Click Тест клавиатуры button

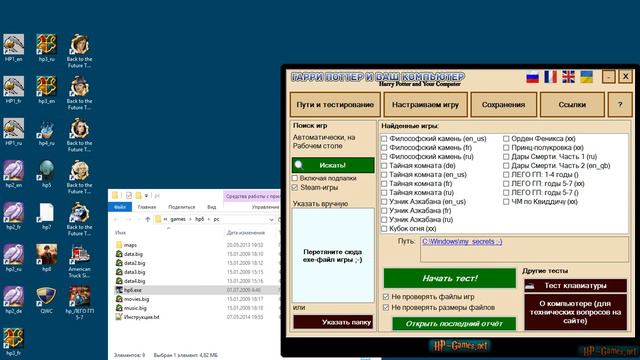576,286
